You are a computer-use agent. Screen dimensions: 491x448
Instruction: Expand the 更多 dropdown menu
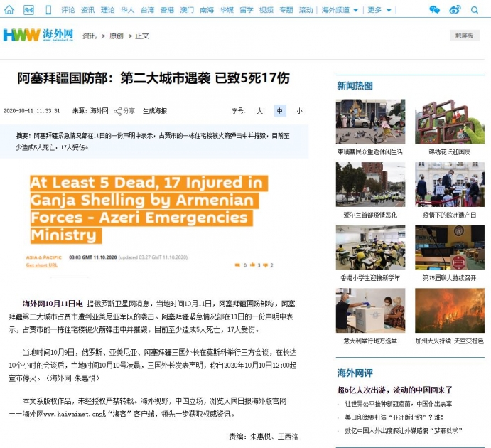click(379, 10)
